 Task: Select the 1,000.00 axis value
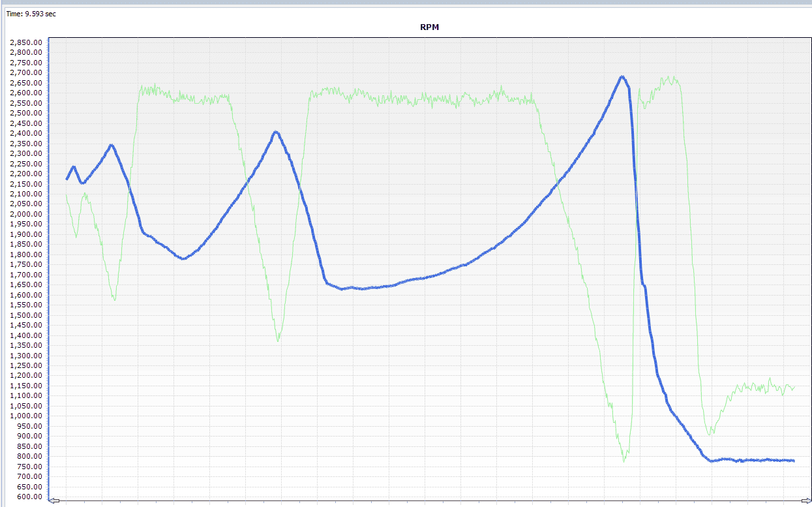point(27,416)
